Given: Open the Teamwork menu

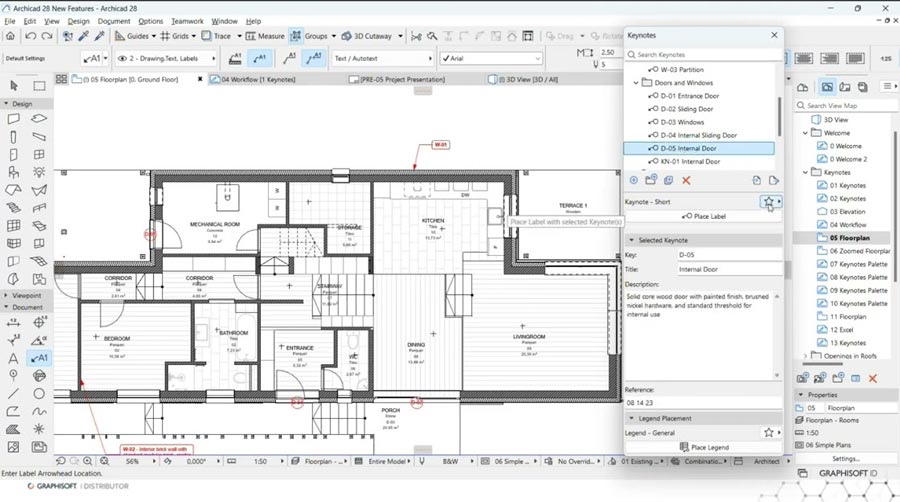Looking at the screenshot, I should (x=186, y=20).
